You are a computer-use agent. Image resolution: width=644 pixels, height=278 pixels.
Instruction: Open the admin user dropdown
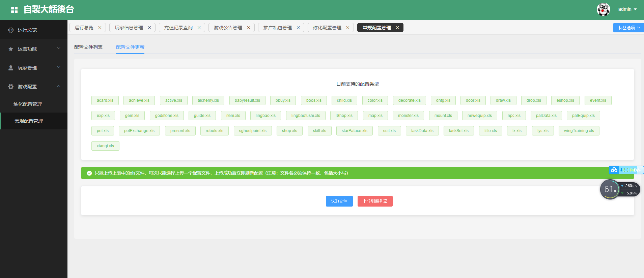click(x=627, y=9)
